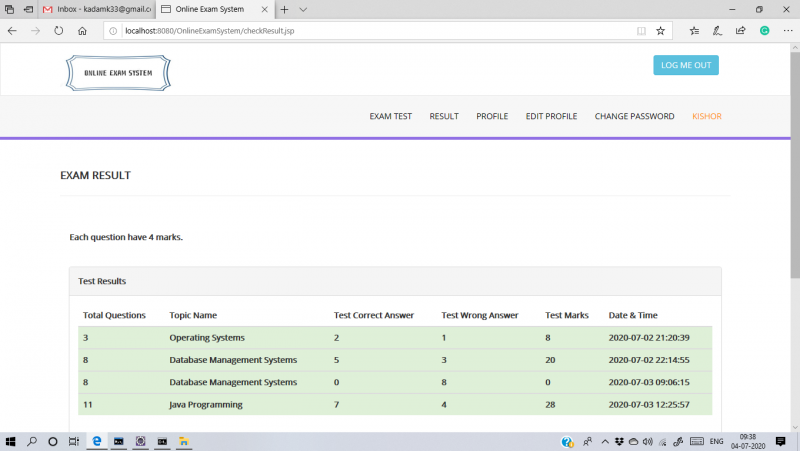Open the favorites hub icon
This screenshot has height=451, width=800.
click(x=694, y=31)
